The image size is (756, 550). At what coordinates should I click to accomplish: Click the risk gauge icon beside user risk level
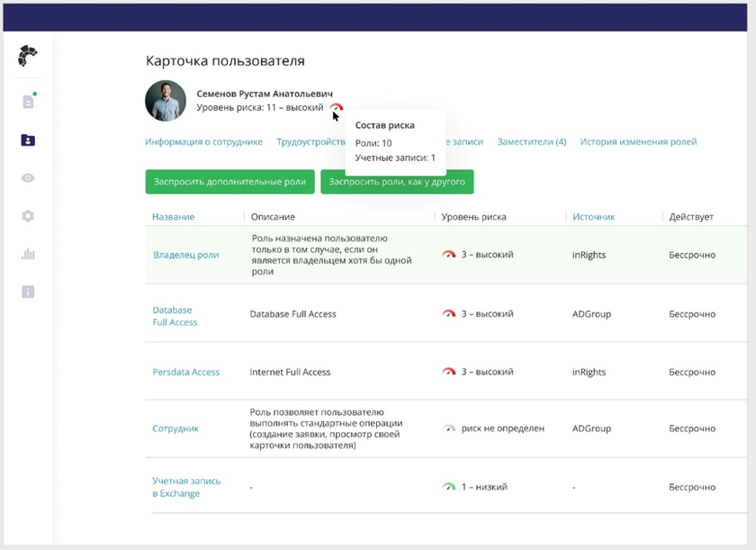click(336, 108)
